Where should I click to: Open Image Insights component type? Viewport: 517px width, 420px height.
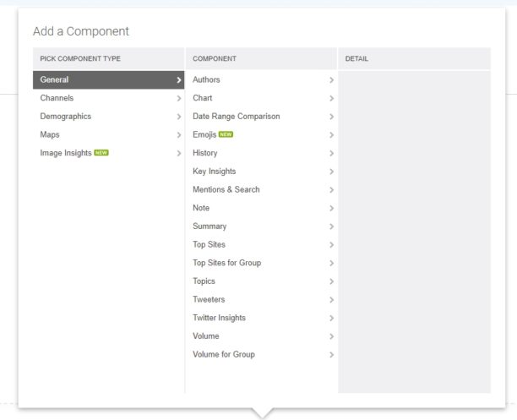click(x=66, y=153)
